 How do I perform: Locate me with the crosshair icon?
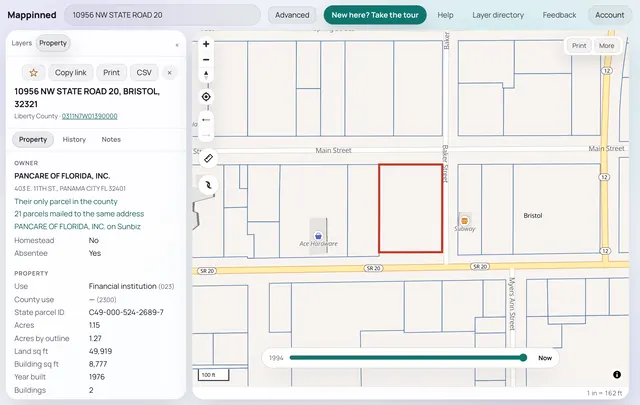[206, 97]
